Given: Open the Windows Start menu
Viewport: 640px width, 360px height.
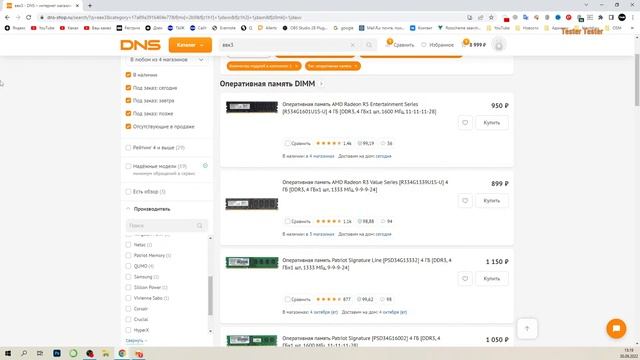Looking at the screenshot, I should [7, 353].
